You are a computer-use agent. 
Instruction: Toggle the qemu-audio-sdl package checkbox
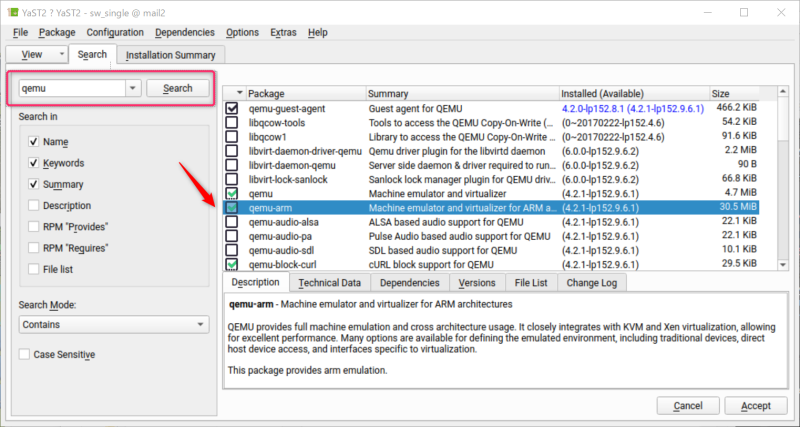coord(232,250)
